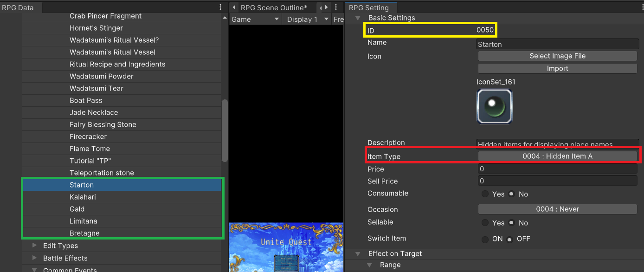Select No for Consumable
The width and height of the screenshot is (644, 272).
coord(511,194)
